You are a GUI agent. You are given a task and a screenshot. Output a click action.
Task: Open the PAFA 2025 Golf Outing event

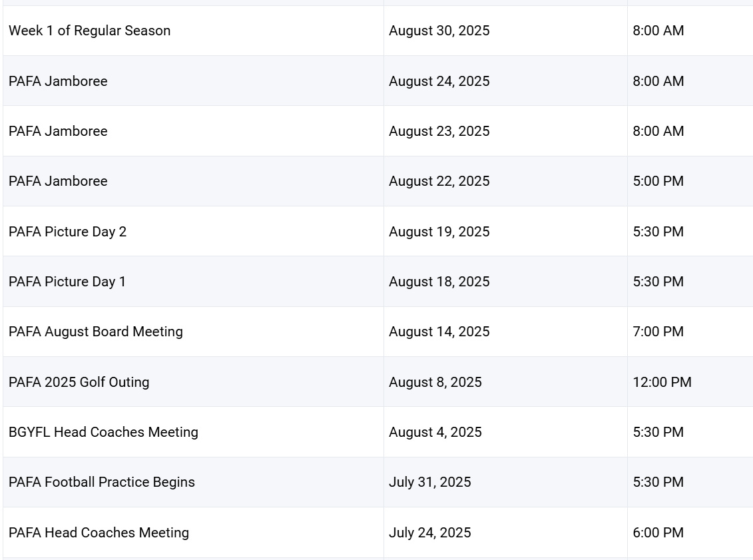point(79,382)
